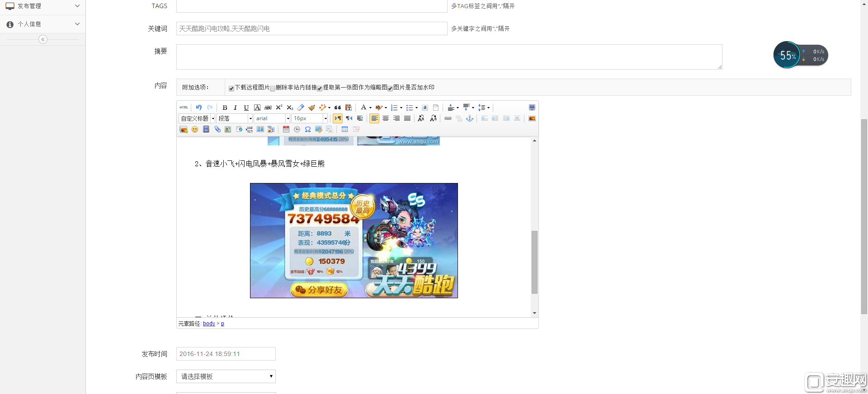Click the p element path link
The image size is (868, 394).
(x=222, y=324)
